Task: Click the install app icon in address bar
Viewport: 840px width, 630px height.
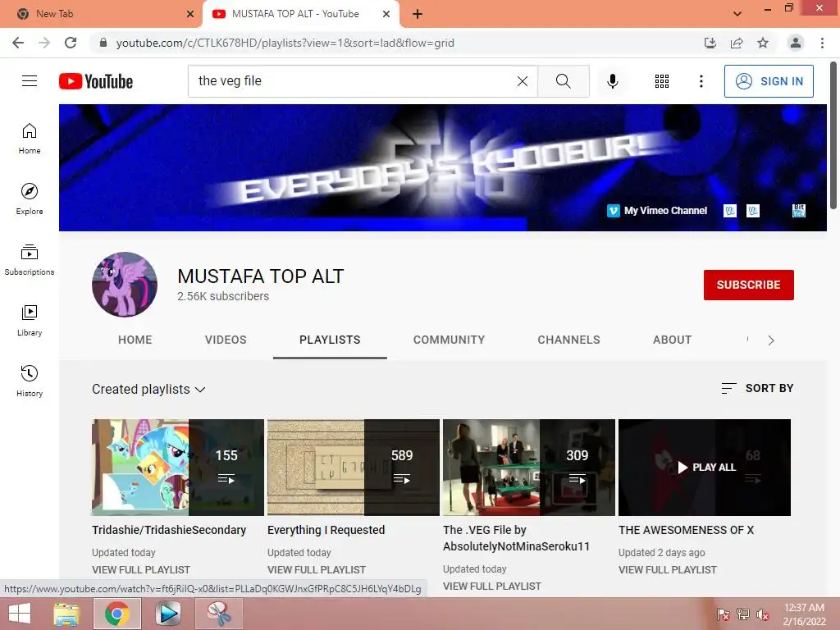Action: [710, 43]
